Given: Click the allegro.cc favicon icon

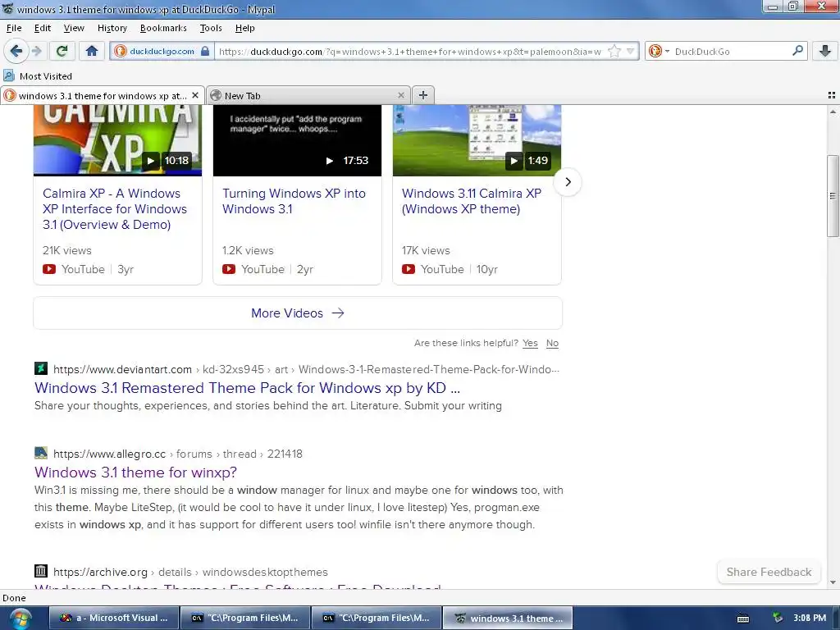Looking at the screenshot, I should point(41,453).
